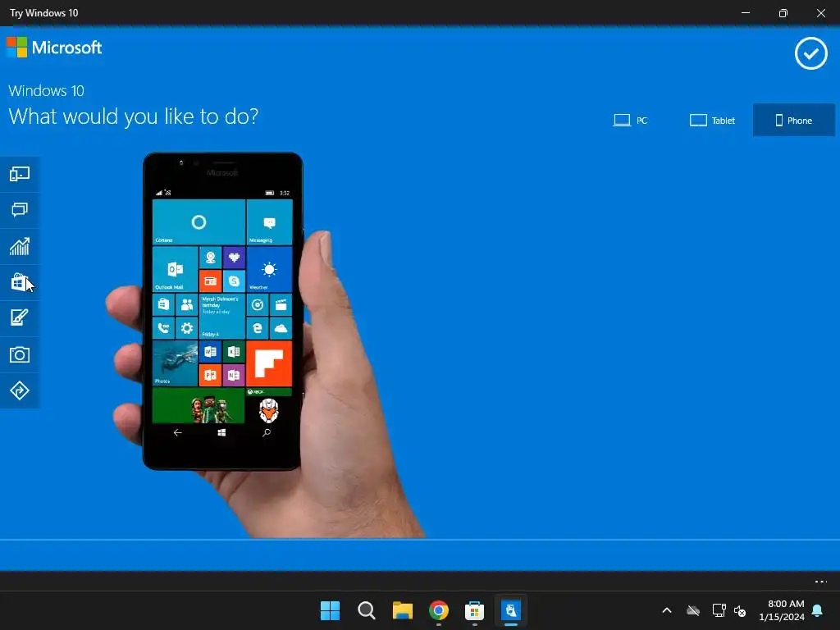Minimize the Try Windows 10 window
This screenshot has height=630, width=840.
[745, 13]
